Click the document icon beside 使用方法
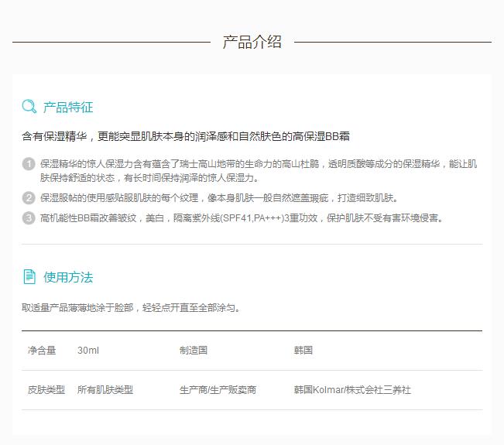The width and height of the screenshot is (504, 445). pyautogui.click(x=29, y=276)
